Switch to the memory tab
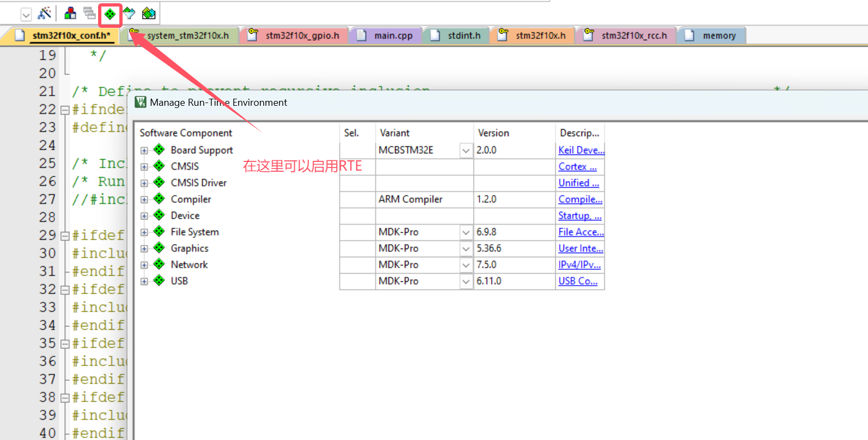868x440 pixels. click(712, 35)
